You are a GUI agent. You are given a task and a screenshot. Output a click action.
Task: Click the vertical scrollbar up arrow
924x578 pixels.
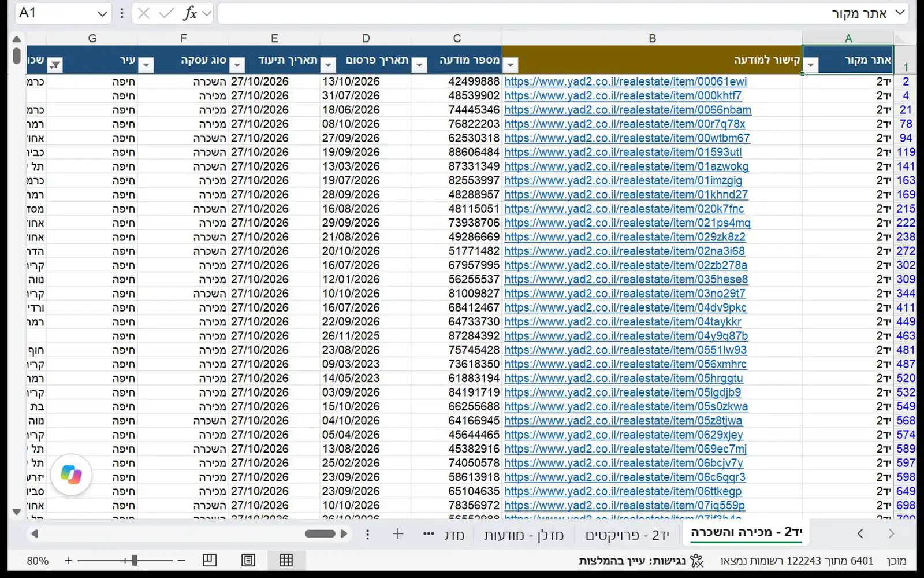click(x=17, y=39)
